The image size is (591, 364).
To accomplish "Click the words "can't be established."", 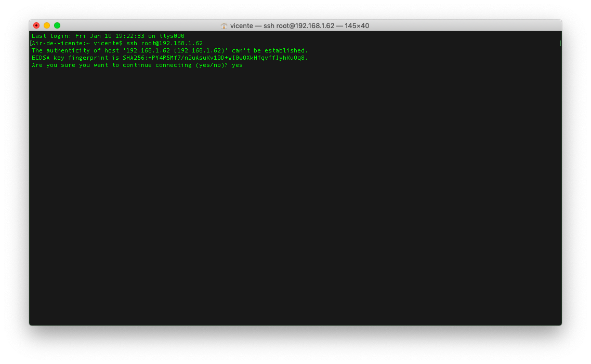I will click(270, 50).
